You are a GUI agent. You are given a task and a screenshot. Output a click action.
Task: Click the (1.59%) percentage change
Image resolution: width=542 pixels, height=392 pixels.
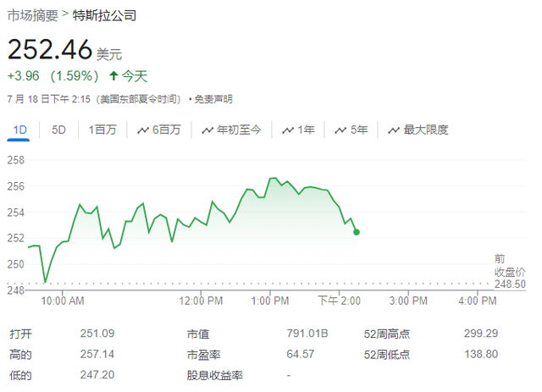click(75, 76)
